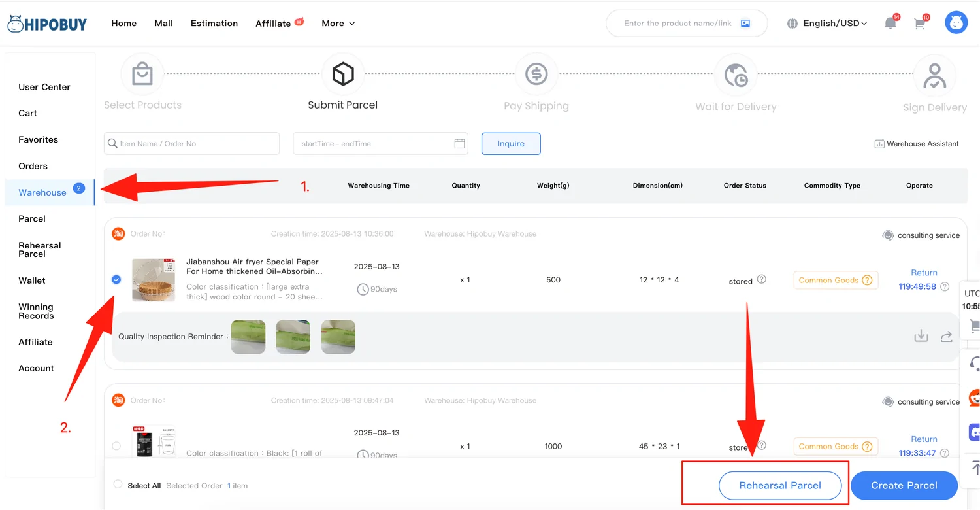
Task: Click the startTime - endTime date field
Action: 380,144
